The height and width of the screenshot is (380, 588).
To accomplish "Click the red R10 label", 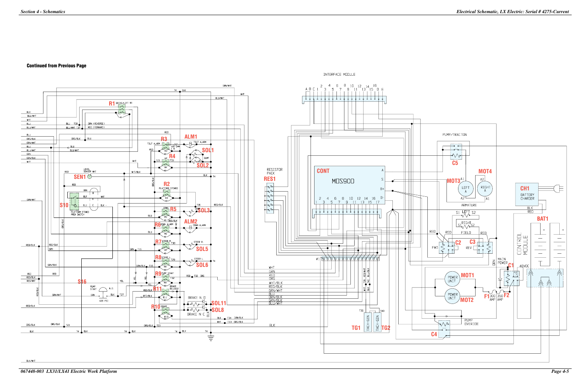I will [155, 307].
